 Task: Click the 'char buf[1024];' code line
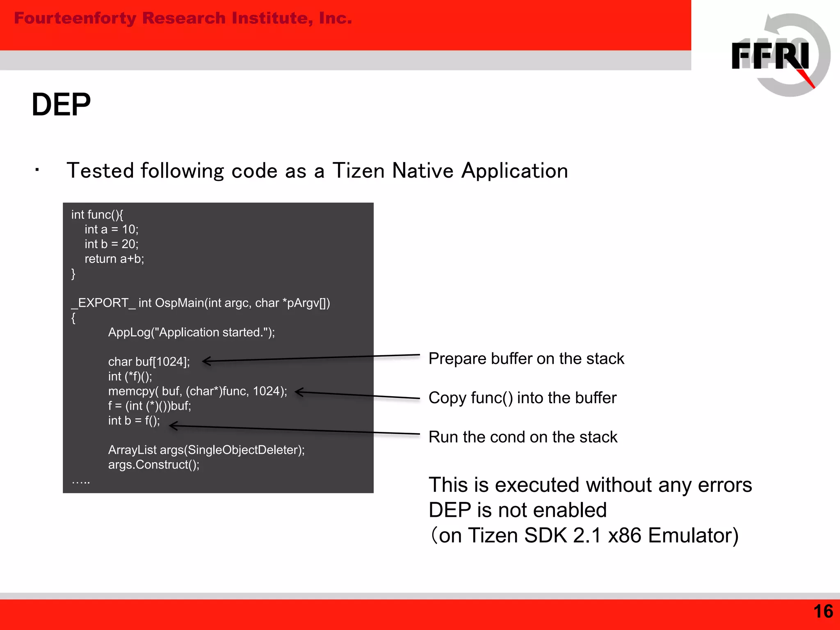(149, 362)
